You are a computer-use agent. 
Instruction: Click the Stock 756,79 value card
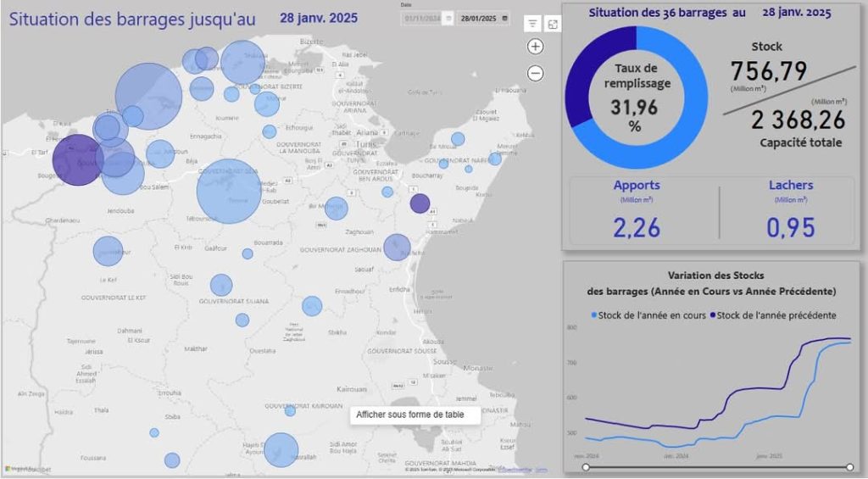point(768,71)
